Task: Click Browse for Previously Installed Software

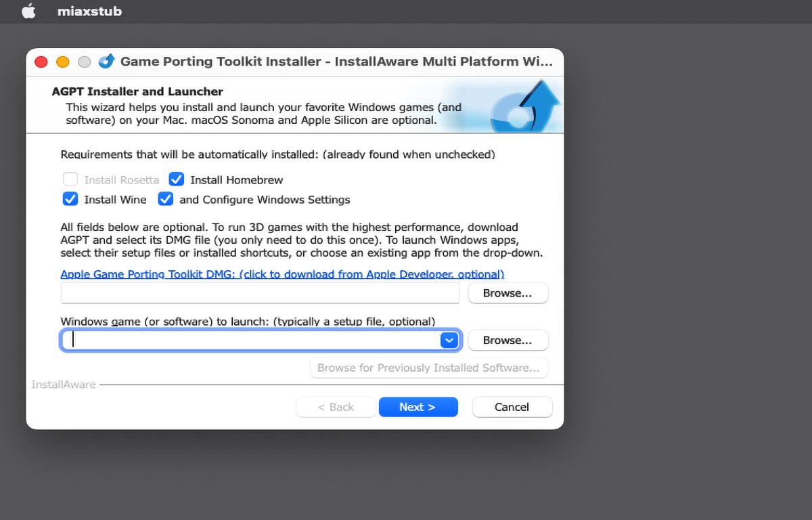Action: [x=428, y=368]
